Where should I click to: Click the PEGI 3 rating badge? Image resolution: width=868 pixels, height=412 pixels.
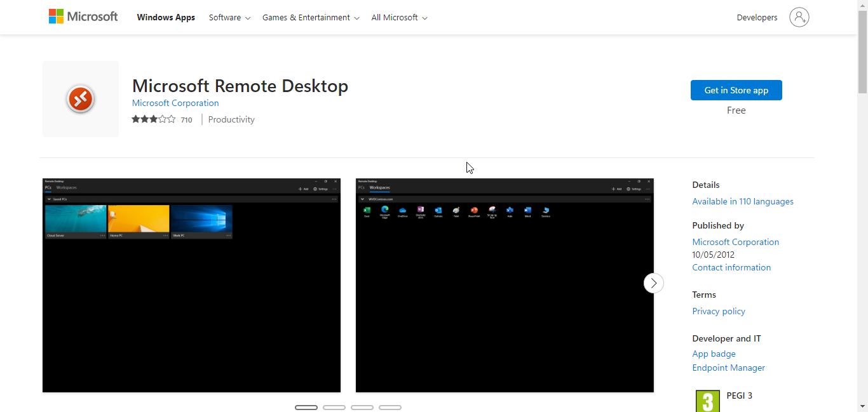708,401
